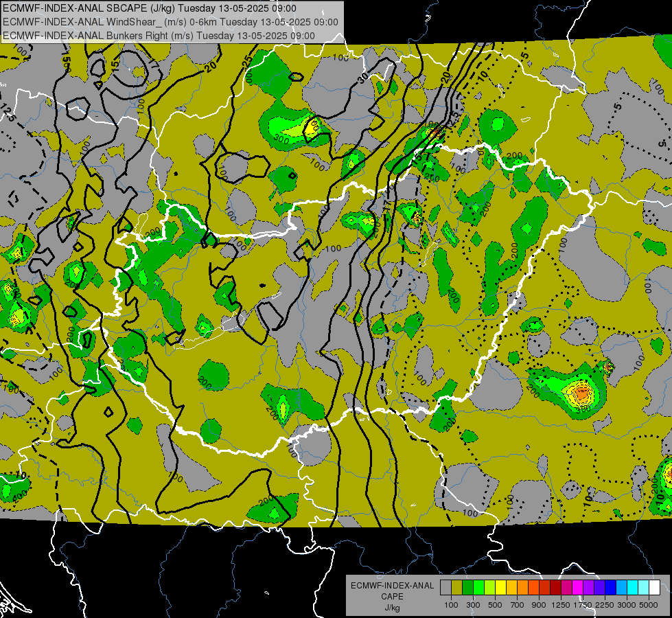Pick the sky blue legend swatch
Screen dimensions: 672x618
pos(622,588)
